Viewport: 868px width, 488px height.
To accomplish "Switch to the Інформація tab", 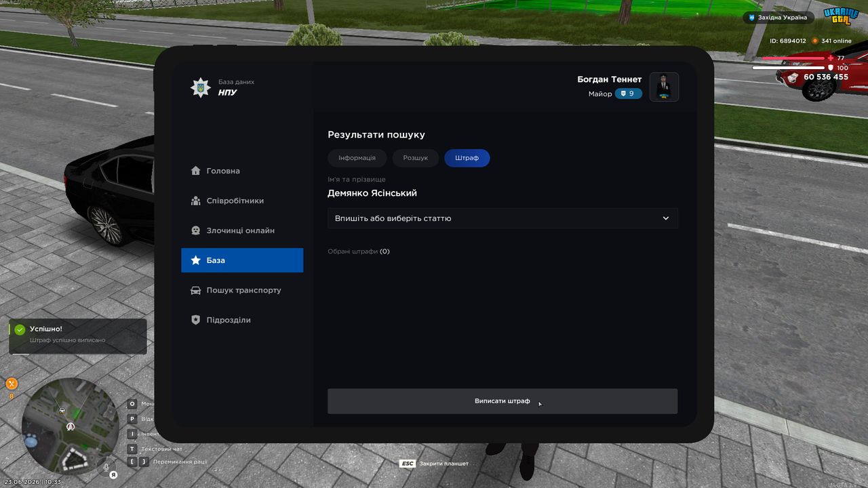I will 357,158.
